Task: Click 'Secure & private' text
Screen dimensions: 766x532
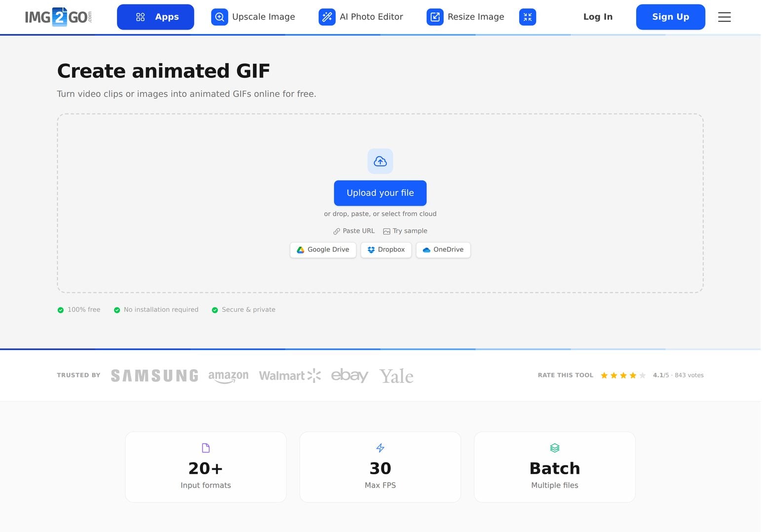Action: pos(249,310)
